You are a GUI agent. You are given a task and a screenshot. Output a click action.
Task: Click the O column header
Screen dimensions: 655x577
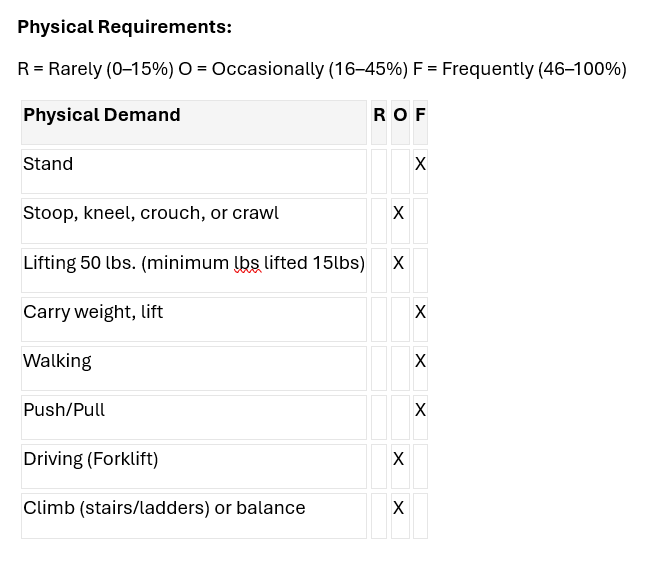(400, 115)
